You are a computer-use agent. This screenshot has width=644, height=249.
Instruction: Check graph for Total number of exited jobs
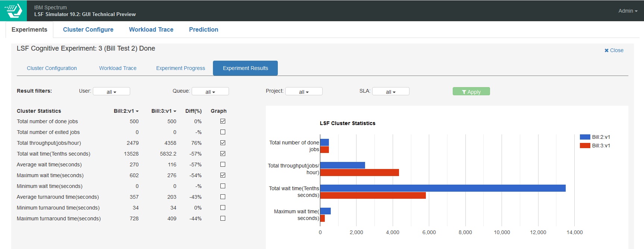223,132
